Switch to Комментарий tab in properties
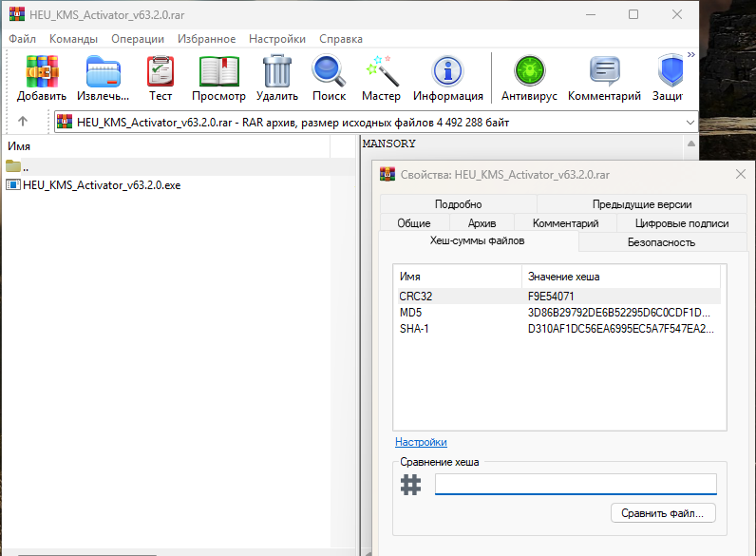Image resolution: width=756 pixels, height=556 pixels. [565, 223]
